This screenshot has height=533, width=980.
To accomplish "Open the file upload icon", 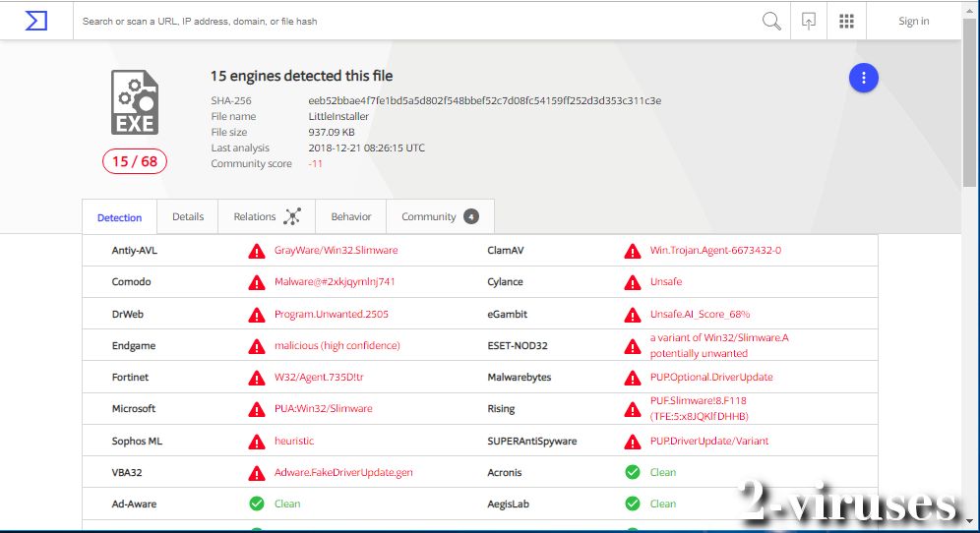I will coord(809,22).
